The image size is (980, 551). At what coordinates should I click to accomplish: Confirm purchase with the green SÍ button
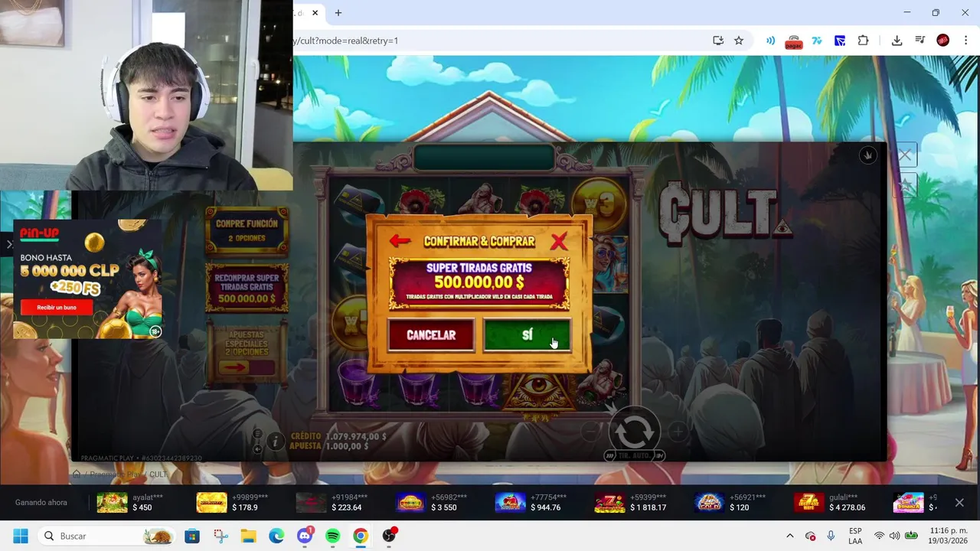527,335
